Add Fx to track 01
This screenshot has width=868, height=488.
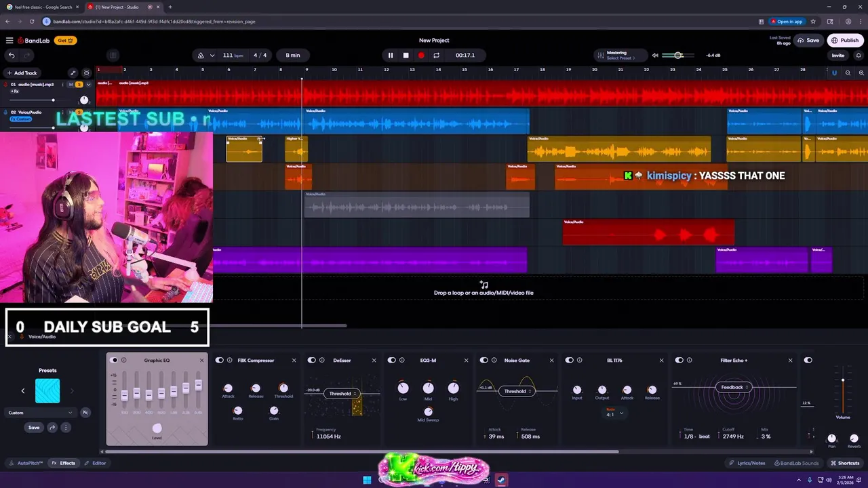coord(14,91)
